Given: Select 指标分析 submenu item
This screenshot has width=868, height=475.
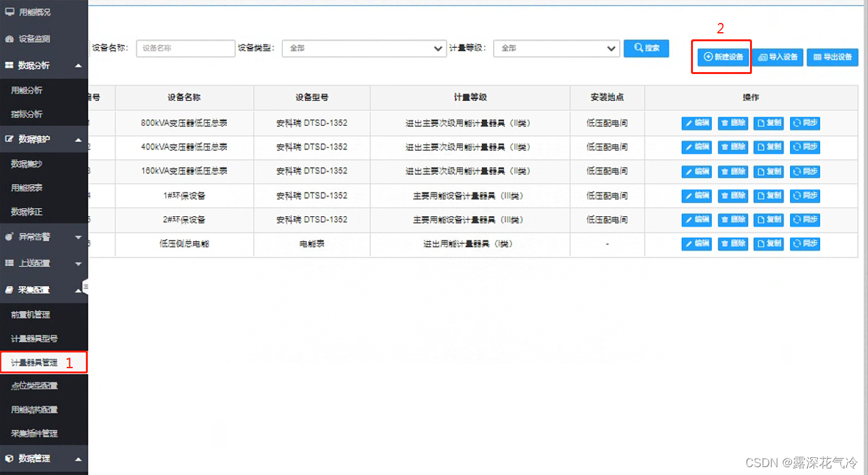Looking at the screenshot, I should coord(44,114).
